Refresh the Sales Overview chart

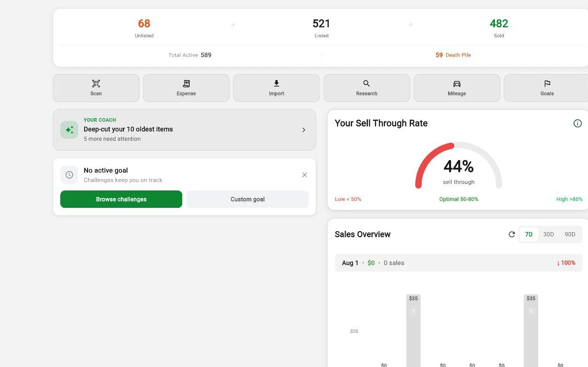(x=511, y=234)
